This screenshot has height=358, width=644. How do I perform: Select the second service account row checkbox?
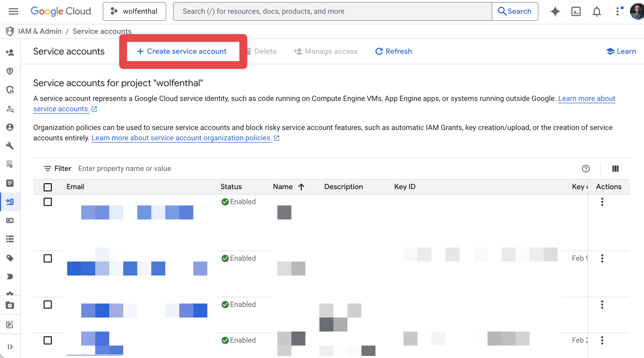click(x=48, y=258)
